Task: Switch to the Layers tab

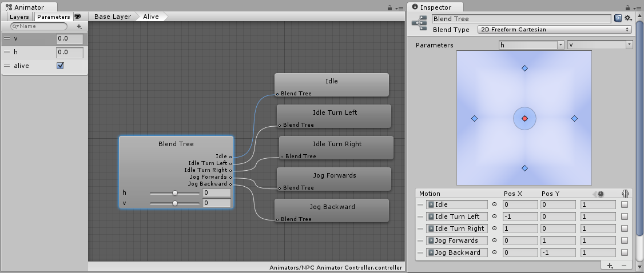Action: pyautogui.click(x=19, y=17)
